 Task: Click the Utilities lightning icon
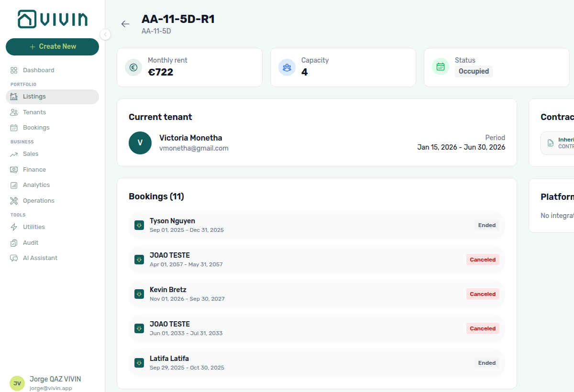coord(14,227)
